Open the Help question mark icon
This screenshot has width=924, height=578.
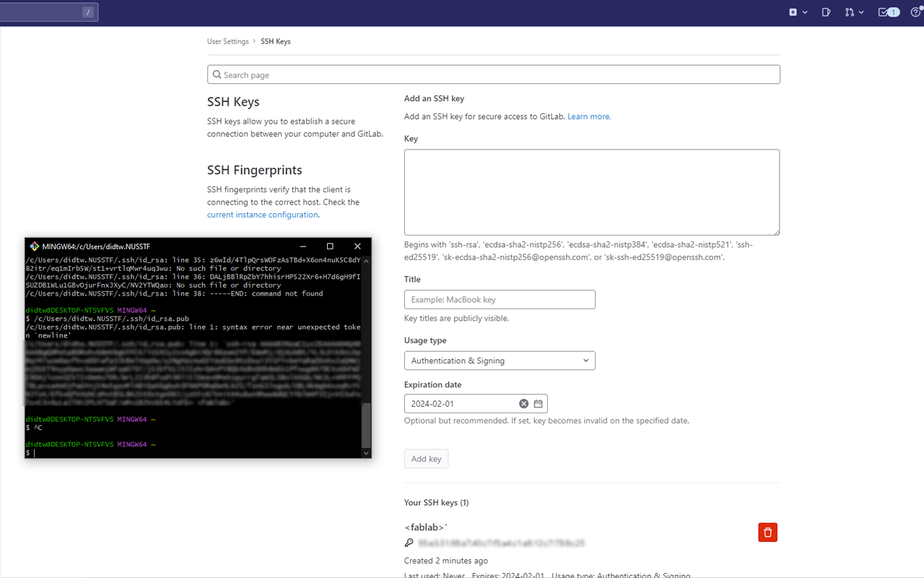915,12
